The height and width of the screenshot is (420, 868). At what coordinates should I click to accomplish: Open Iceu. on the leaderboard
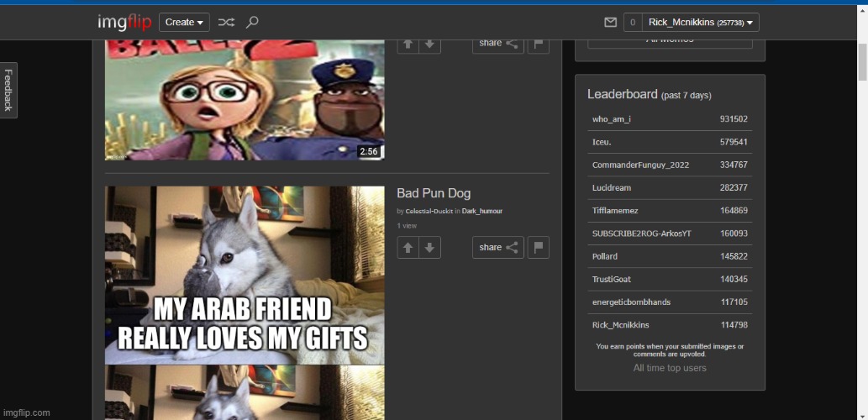tap(602, 142)
